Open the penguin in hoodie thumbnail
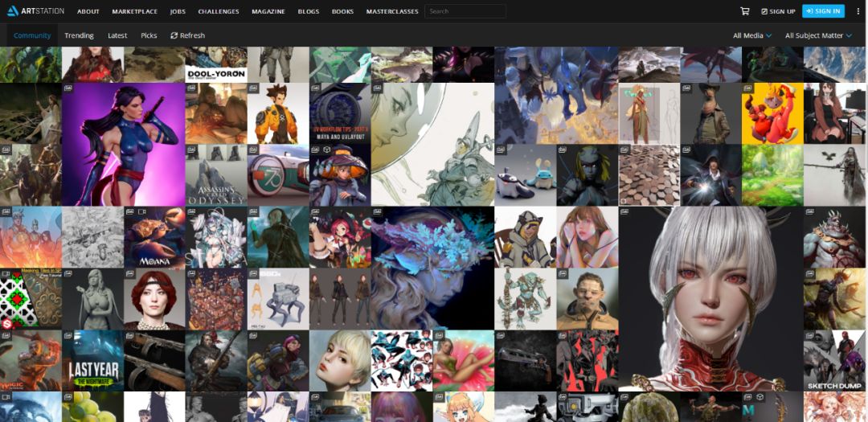868x422 pixels. click(525, 237)
